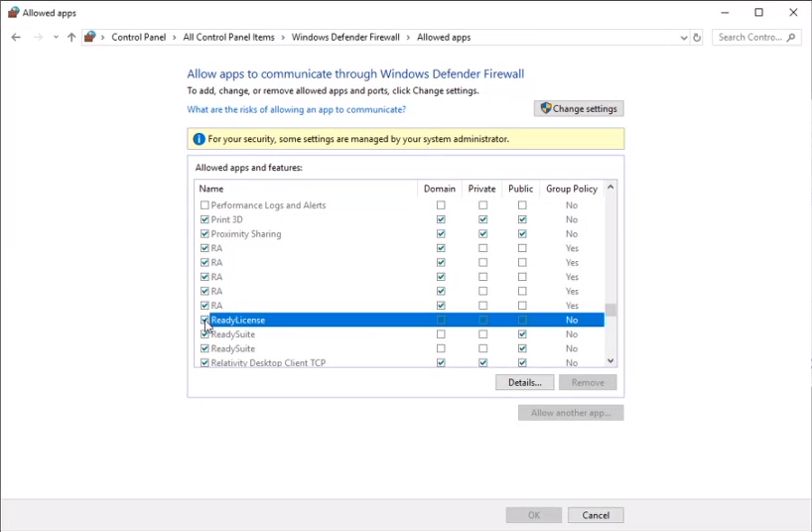Screen dimensions: 812x532
Task: Open Details for the selected app
Action: pyautogui.click(x=524, y=383)
